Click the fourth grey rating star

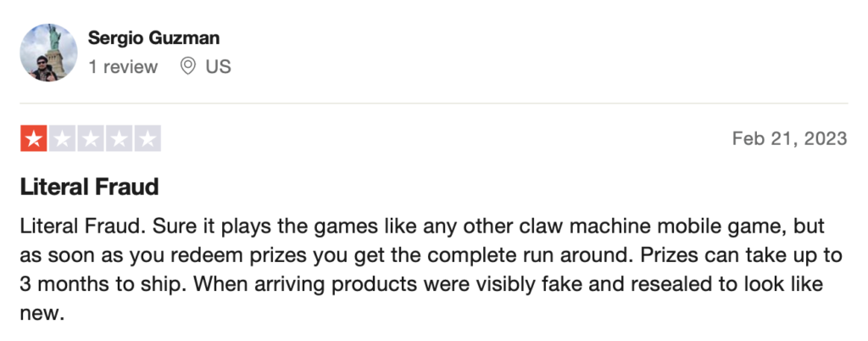click(x=119, y=138)
